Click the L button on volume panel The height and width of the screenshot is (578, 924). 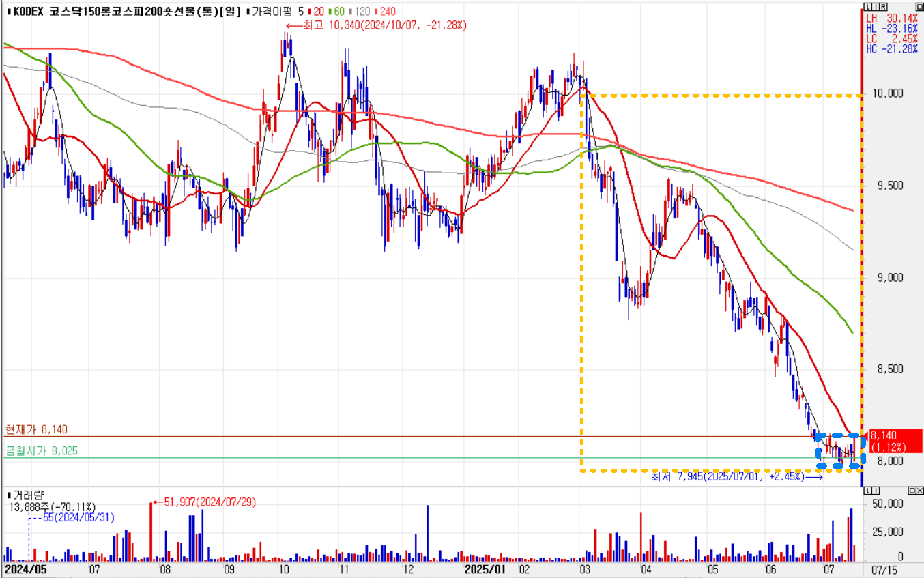(x=867, y=491)
